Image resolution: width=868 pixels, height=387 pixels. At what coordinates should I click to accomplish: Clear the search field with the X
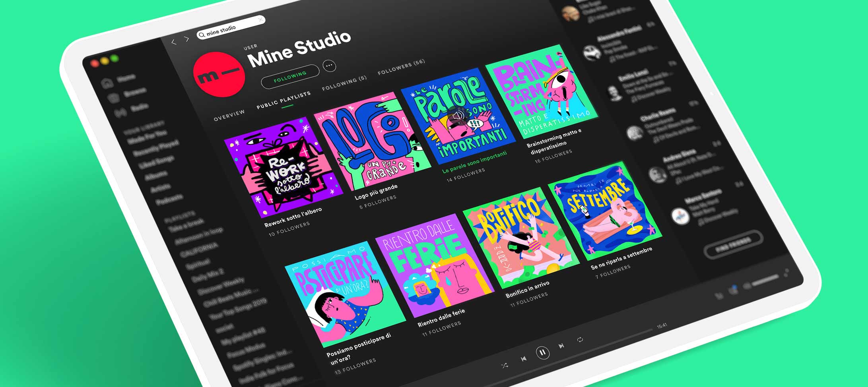point(260,19)
